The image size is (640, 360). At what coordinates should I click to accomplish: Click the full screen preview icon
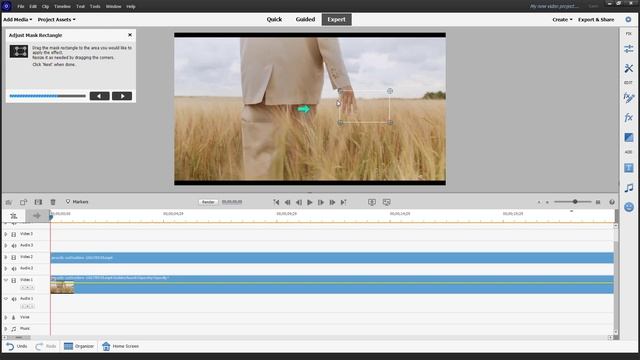point(387,202)
